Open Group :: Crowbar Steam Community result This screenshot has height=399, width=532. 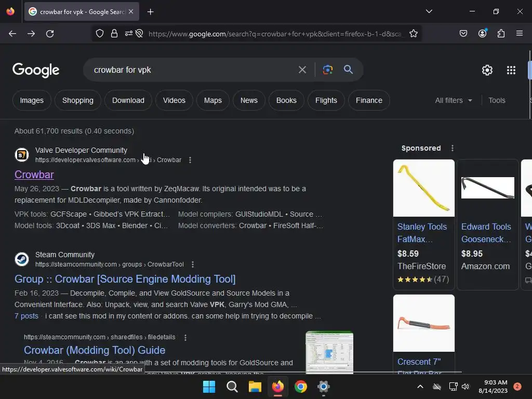click(125, 279)
